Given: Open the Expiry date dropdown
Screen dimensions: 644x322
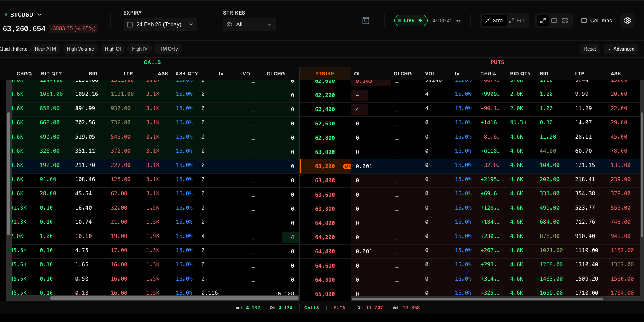Looking at the screenshot, I should 160,24.
